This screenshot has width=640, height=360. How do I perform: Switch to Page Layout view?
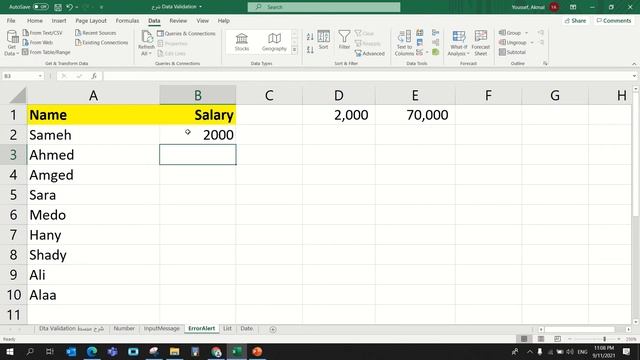tap(541, 339)
